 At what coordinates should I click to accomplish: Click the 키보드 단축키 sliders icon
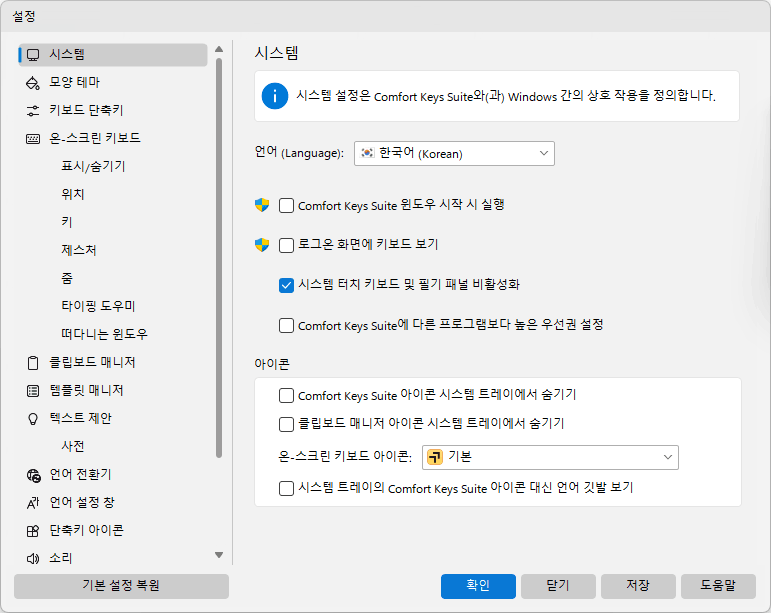click(x=33, y=111)
